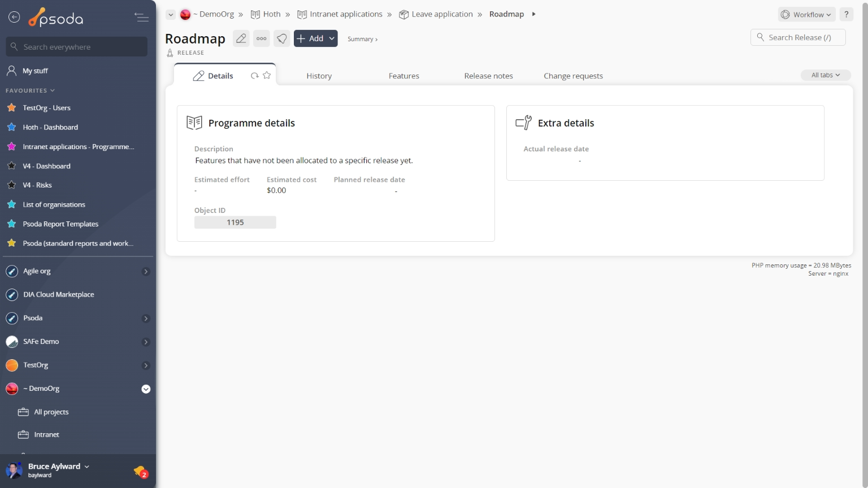
Task: Expand the TestOrg chevron
Action: click(x=146, y=365)
